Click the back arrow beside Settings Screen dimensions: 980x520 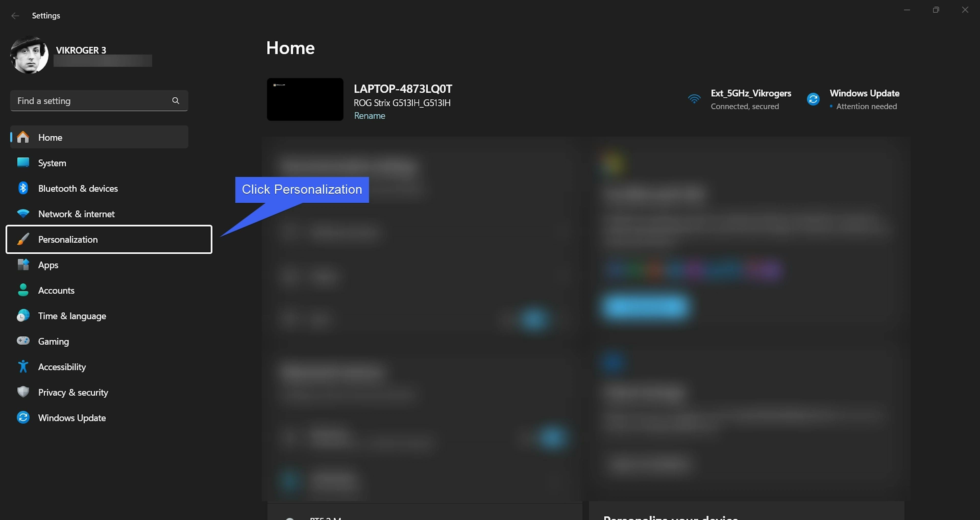tap(15, 16)
